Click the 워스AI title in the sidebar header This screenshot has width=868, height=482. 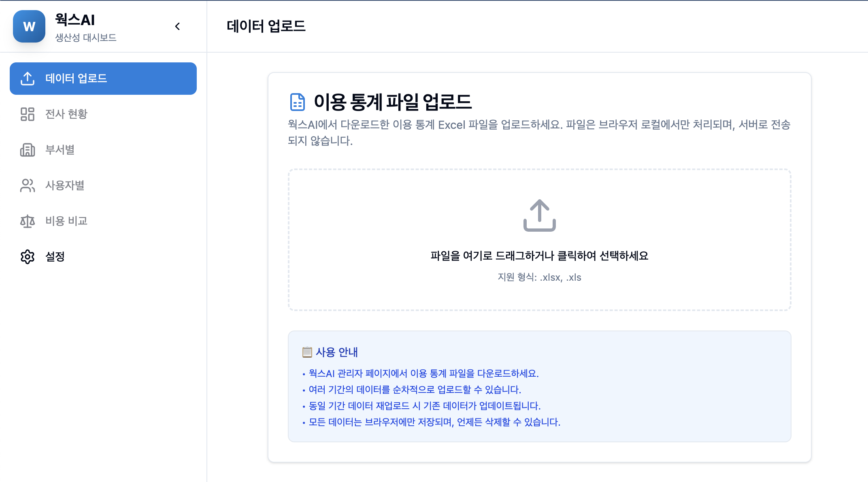point(75,19)
